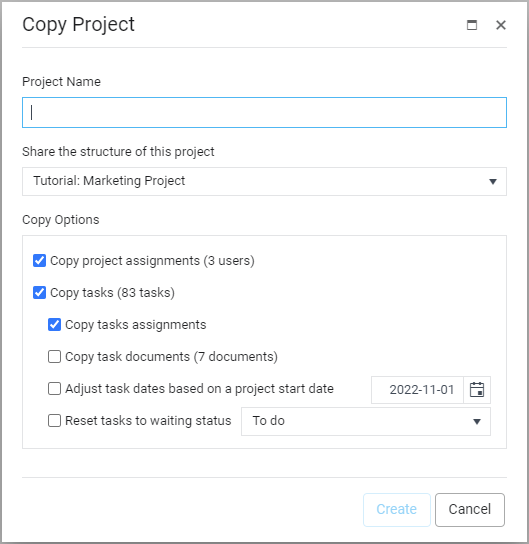
Task: Enable Copy task documents (7 documents)
Action: tap(54, 357)
